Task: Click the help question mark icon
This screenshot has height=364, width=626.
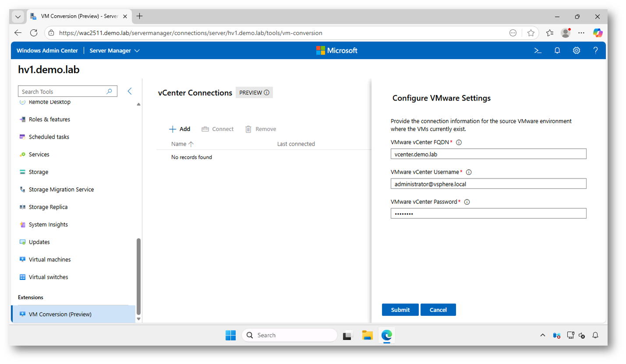Action: (x=595, y=50)
